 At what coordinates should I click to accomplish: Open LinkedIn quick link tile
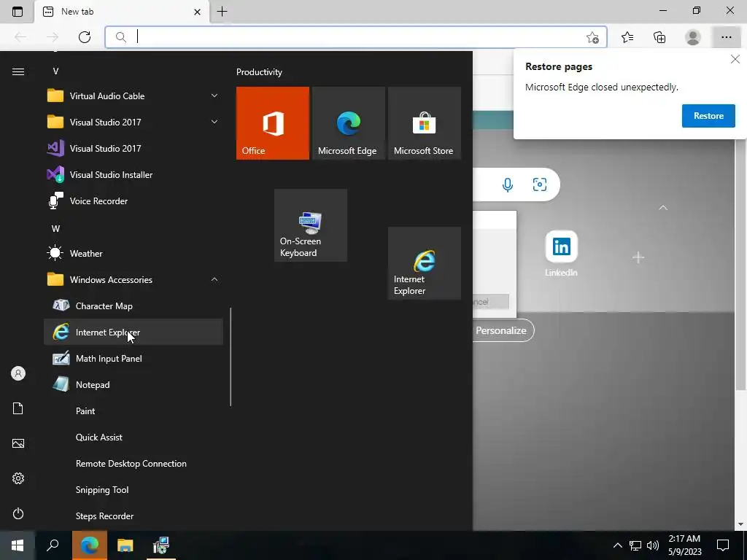(561, 253)
